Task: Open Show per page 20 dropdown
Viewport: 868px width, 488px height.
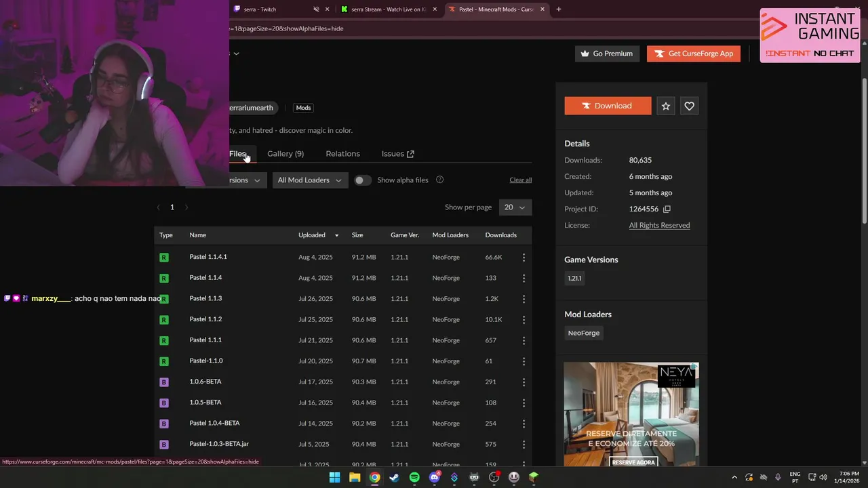Action: (x=515, y=207)
